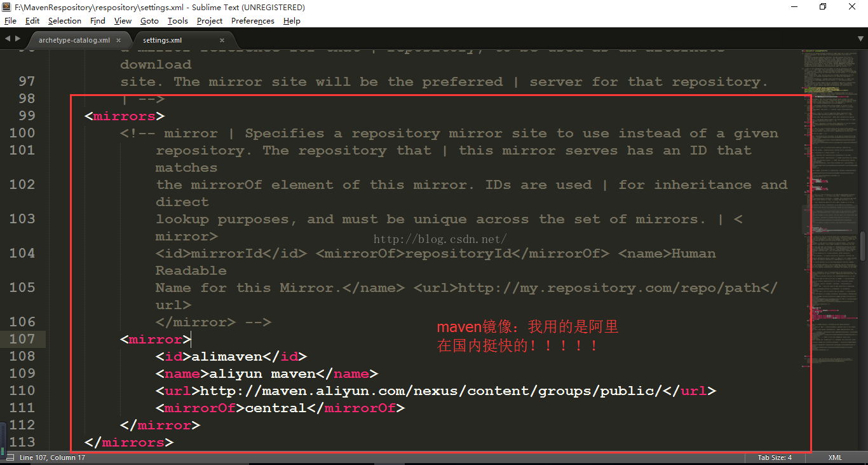Click line number 104 in gutter
The width and height of the screenshot is (868, 465).
[22, 253]
